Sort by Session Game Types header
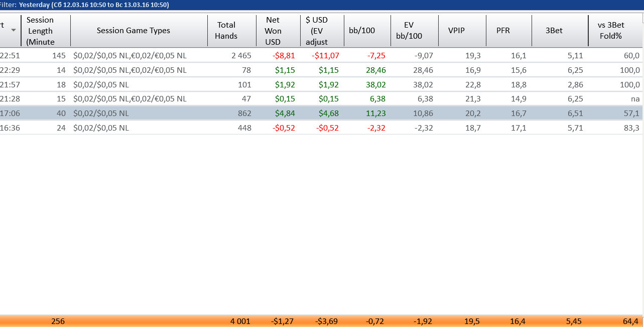644x327 pixels. point(139,31)
